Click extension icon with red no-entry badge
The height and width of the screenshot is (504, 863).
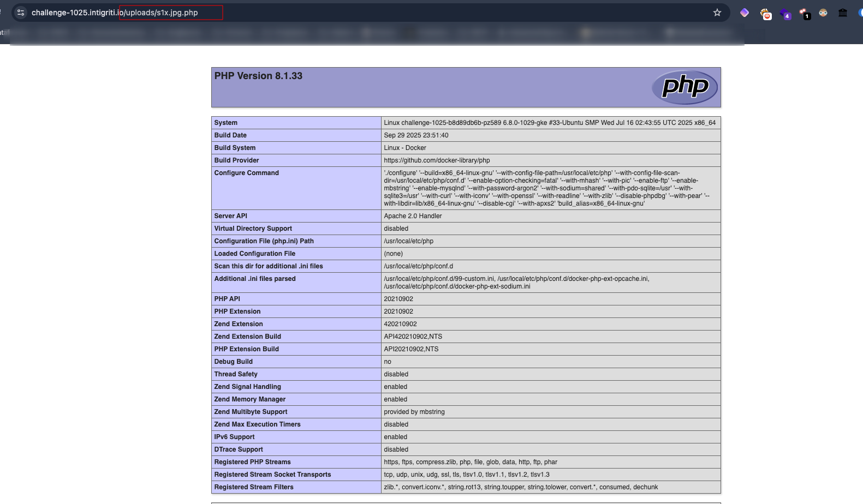766,14
